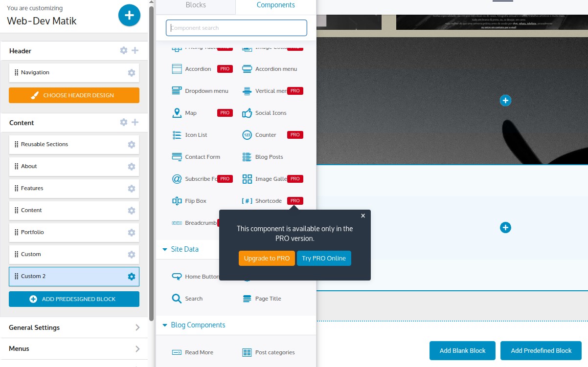Switch to the Components tab
588x367 pixels.
click(x=275, y=5)
